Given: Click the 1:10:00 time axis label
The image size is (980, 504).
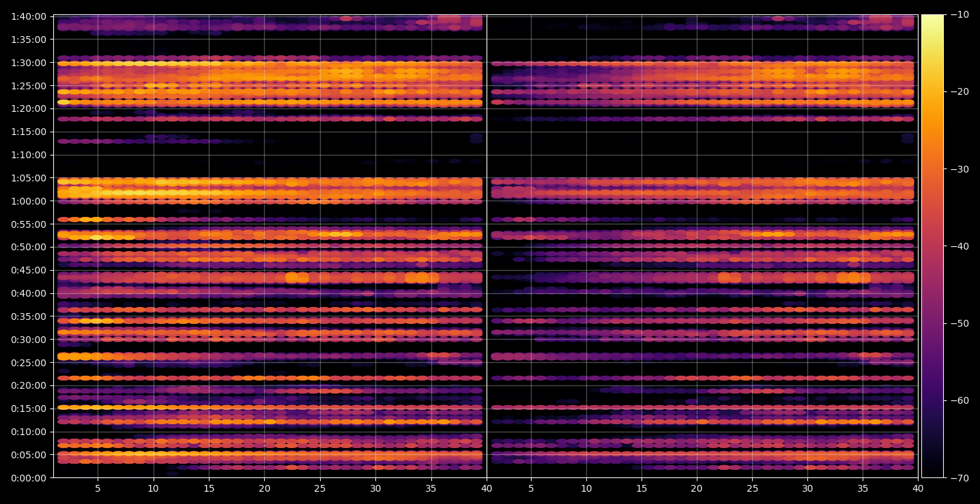Looking at the screenshot, I should [x=29, y=155].
